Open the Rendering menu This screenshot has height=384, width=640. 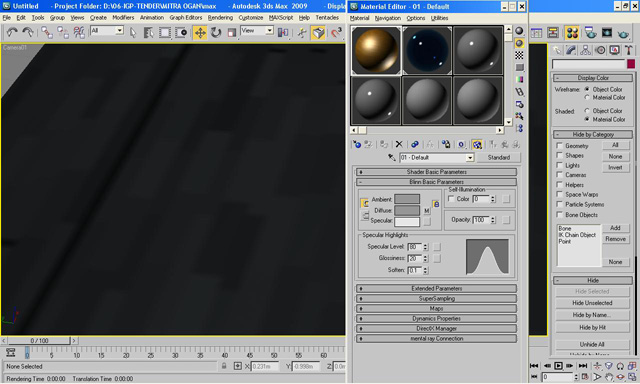tap(220, 18)
